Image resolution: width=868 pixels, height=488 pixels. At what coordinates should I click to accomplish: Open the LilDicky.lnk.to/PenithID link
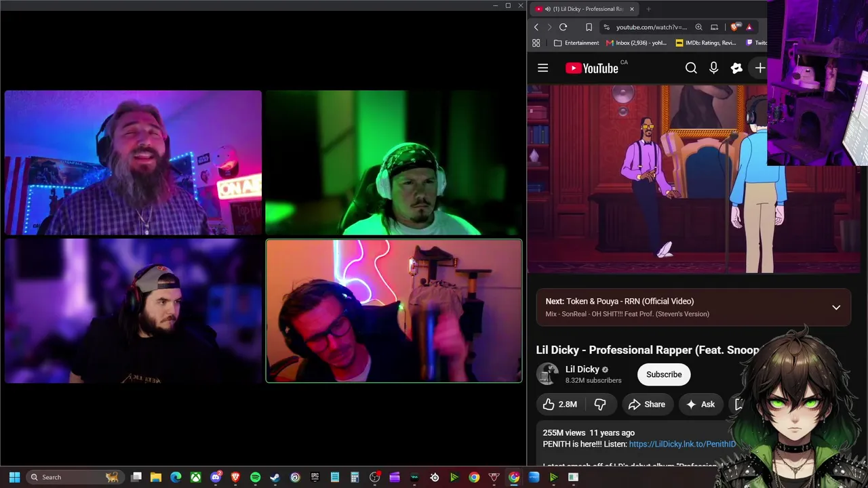682,444
